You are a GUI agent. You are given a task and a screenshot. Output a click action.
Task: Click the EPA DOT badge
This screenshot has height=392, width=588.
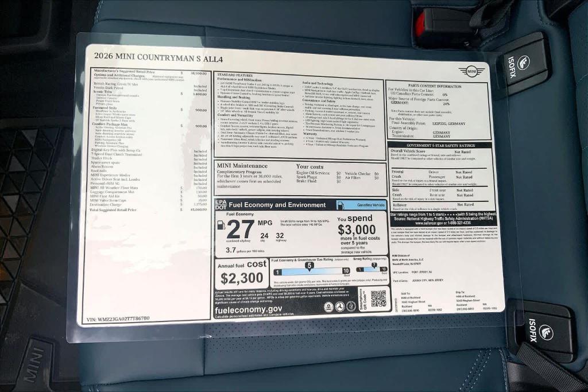point(220,204)
